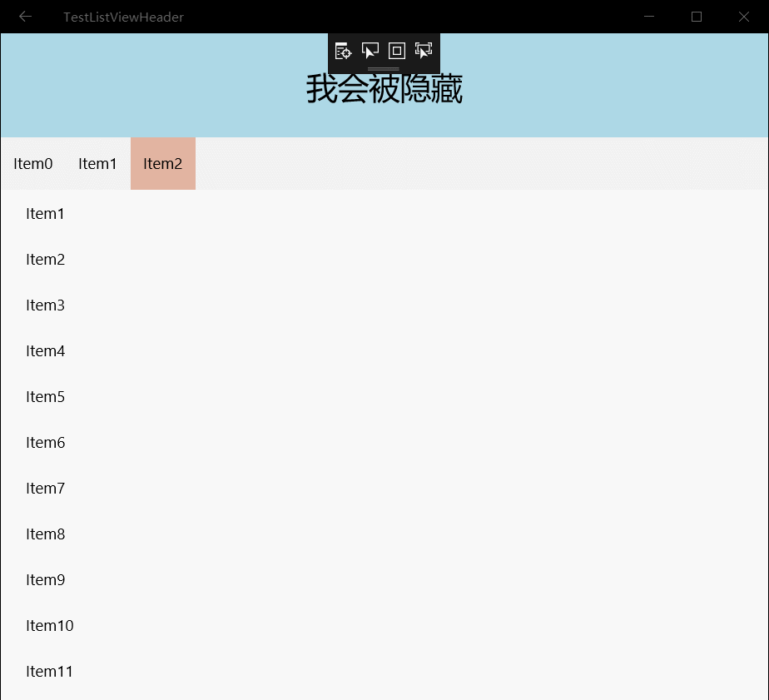Viewport: 769px width, 700px height.
Task: Close the TestListViewHeader window
Action: (743, 17)
